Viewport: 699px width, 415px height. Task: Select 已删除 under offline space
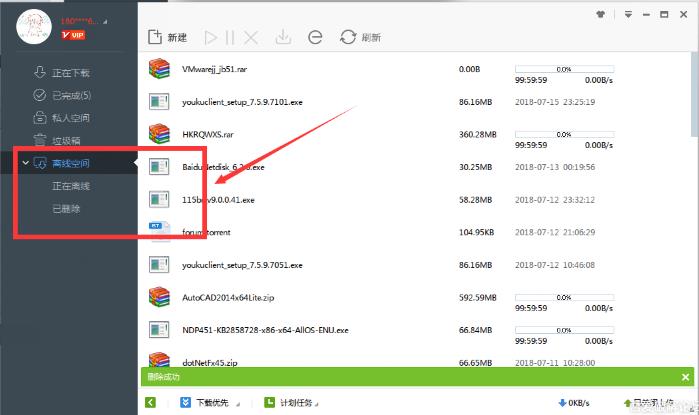66,209
